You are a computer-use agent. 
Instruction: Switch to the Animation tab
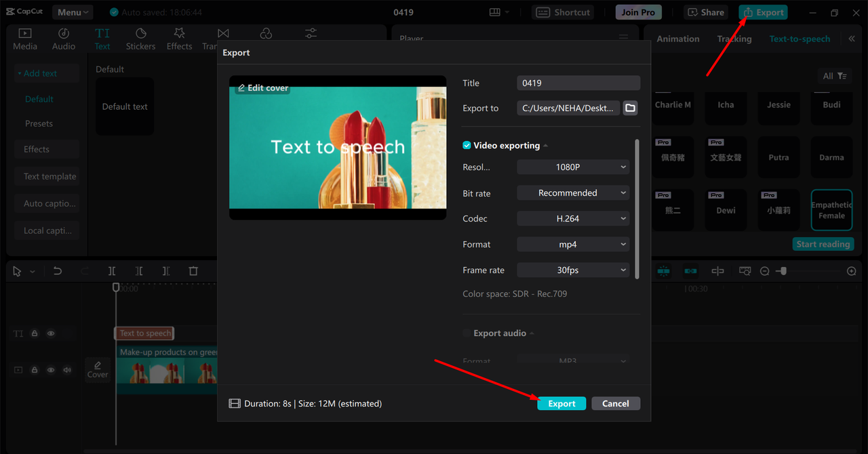click(x=677, y=39)
